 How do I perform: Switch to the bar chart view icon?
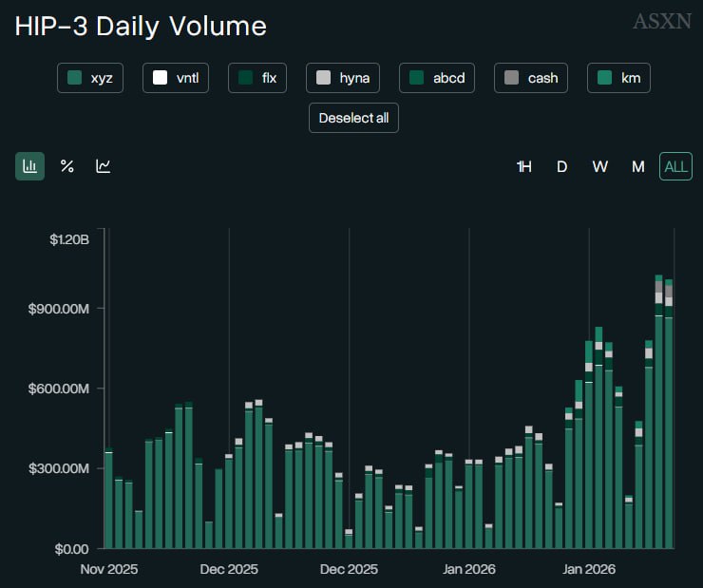29,166
